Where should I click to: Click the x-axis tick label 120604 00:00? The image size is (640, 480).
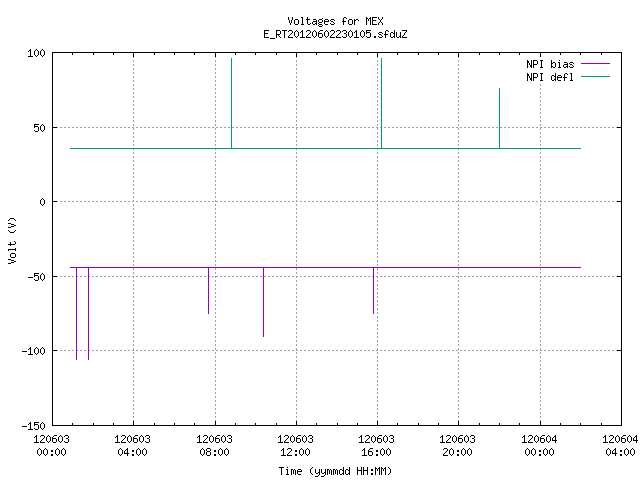point(539,446)
